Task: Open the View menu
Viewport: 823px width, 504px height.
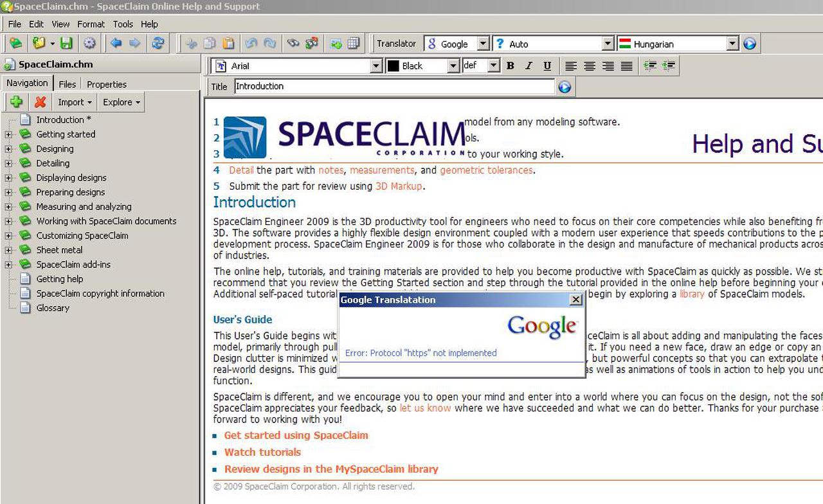Action: 60,24
